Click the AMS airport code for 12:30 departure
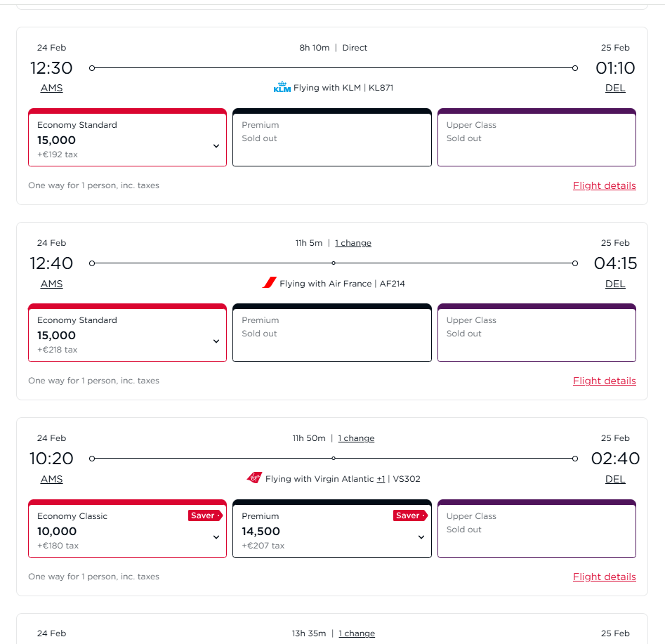This screenshot has width=665, height=644. click(51, 88)
